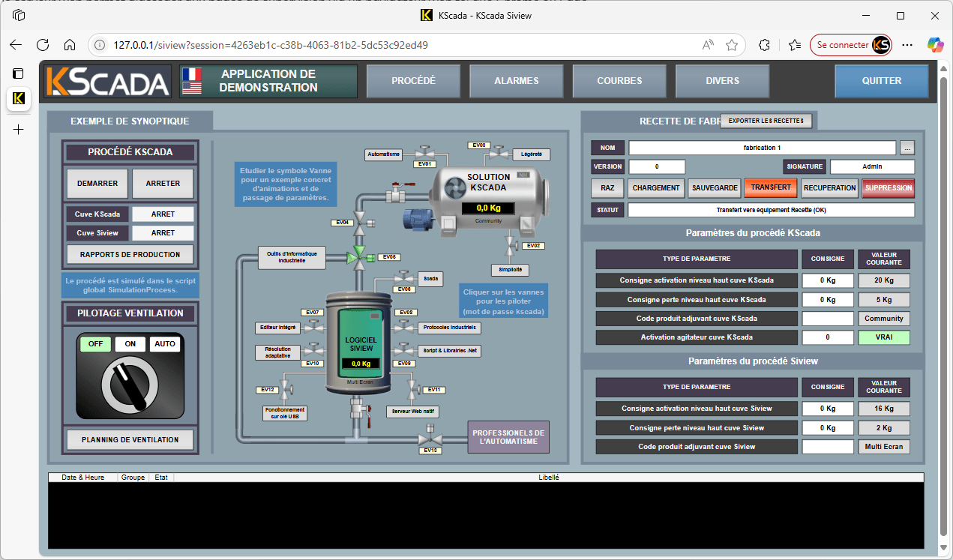Image resolution: width=953 pixels, height=560 pixels.
Task: Select the French flag language icon
Action: 192,74
